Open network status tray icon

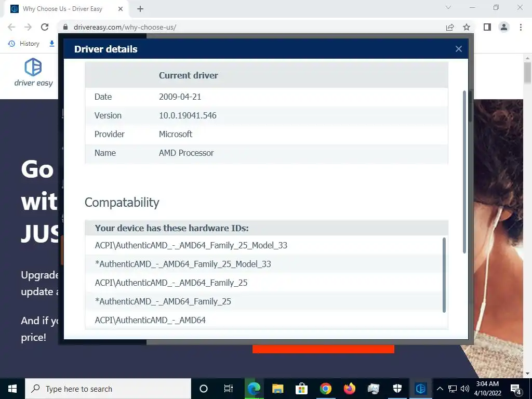point(453,389)
